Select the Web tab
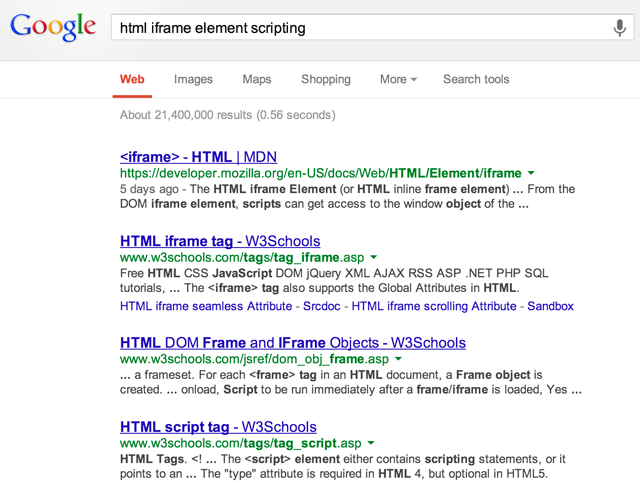Screen dimensions: 640x496 point(132,79)
